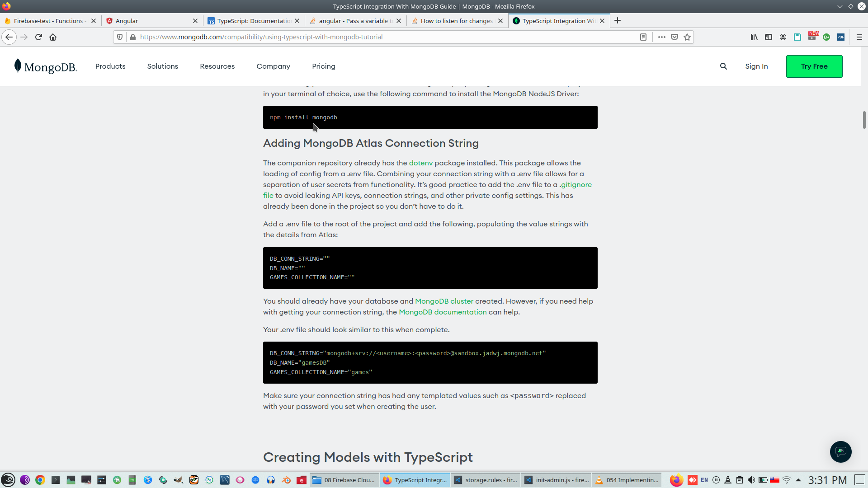Click the Firefox reload page icon
Screen dimensions: 868x488
click(x=38, y=37)
